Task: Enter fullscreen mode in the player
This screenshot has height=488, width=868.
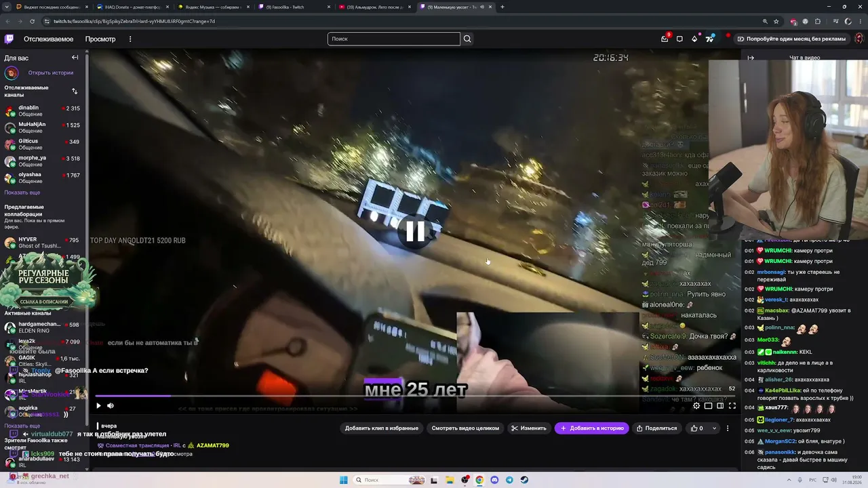Action: pos(732,406)
